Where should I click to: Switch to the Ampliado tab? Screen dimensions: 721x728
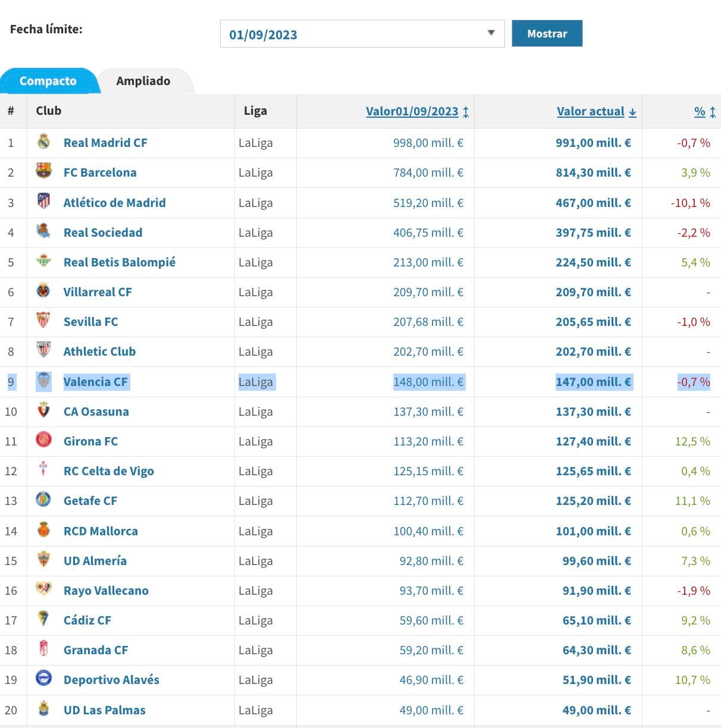point(143,81)
